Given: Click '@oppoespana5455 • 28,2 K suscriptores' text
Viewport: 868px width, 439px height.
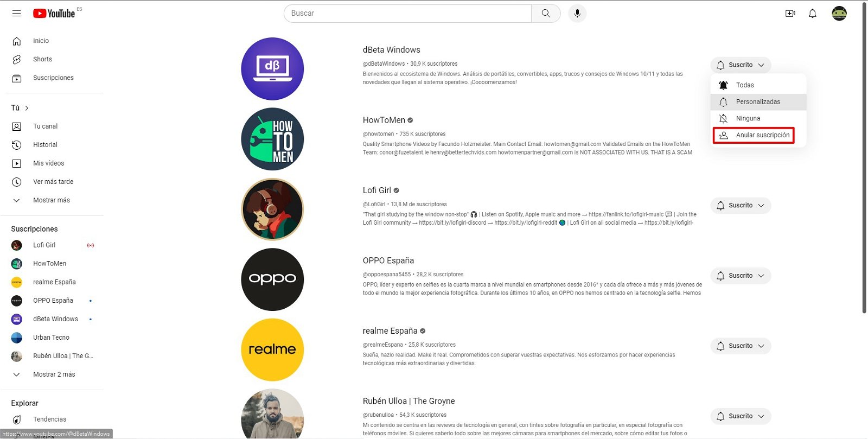Looking at the screenshot, I should click(413, 275).
